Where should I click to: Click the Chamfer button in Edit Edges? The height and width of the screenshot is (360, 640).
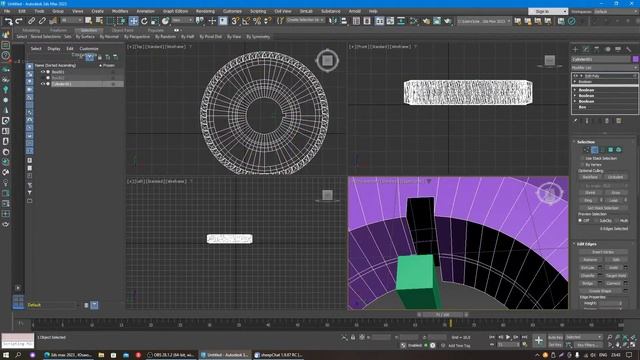tap(588, 276)
